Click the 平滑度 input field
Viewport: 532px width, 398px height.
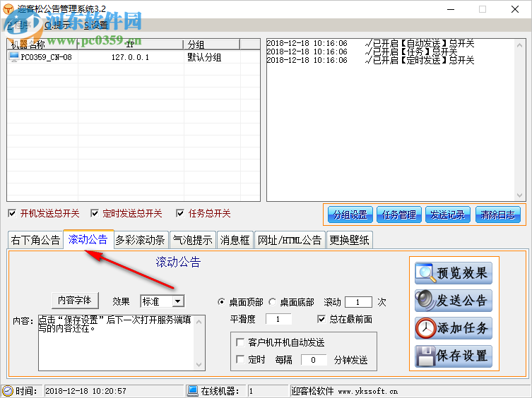click(x=278, y=319)
